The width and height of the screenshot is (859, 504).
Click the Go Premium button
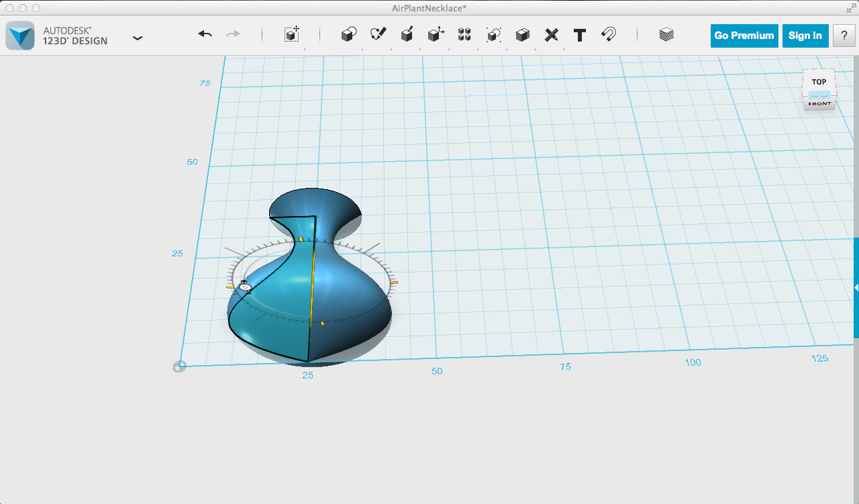click(x=744, y=36)
